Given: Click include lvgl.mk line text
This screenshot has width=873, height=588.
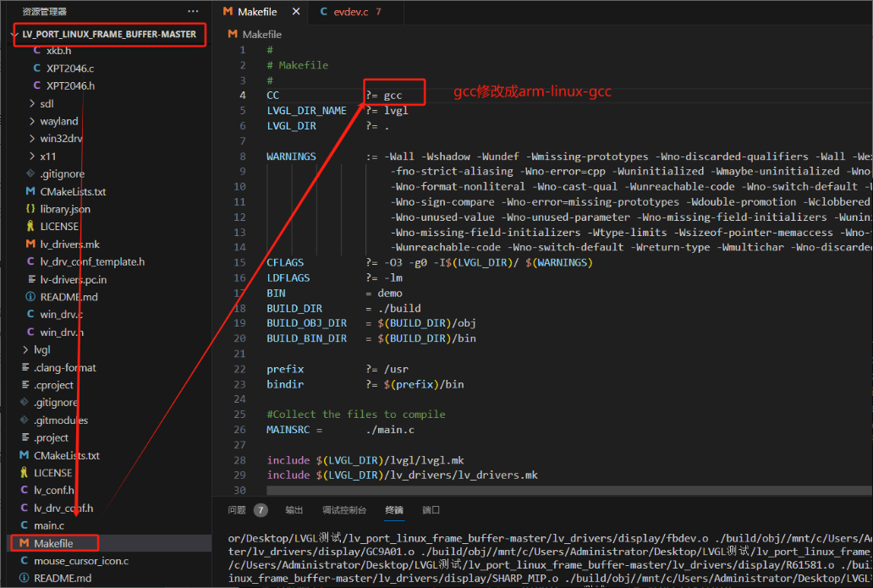Looking at the screenshot, I should tap(365, 460).
